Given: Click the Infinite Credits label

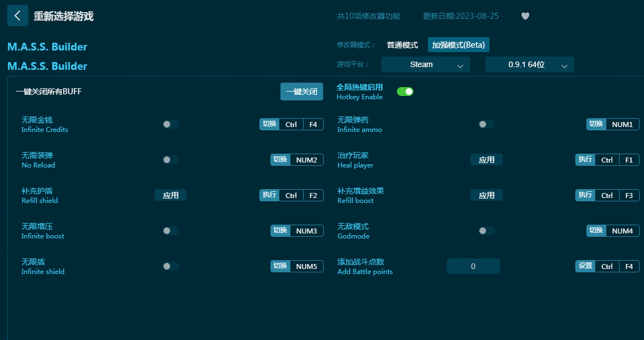Looking at the screenshot, I should [x=45, y=129].
